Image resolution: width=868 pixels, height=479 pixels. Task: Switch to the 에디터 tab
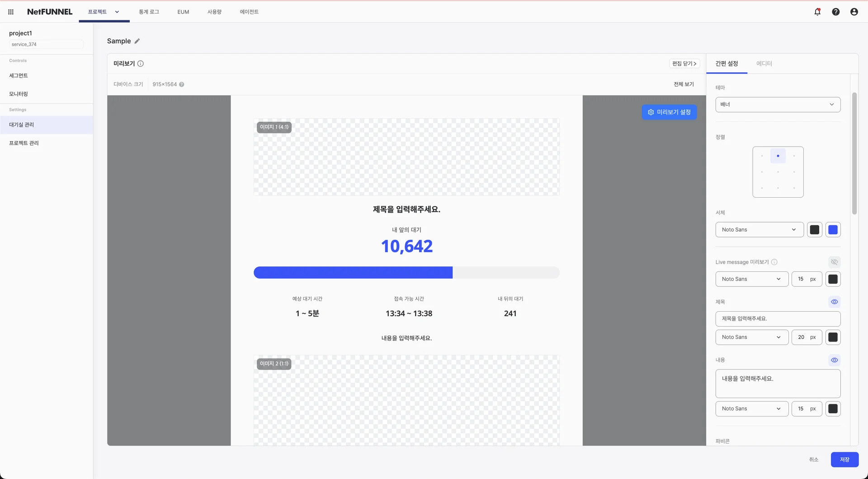[764, 64]
